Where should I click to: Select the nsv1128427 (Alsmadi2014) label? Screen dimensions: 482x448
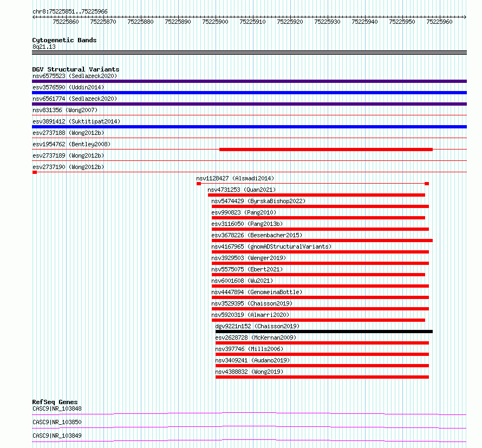[235, 178]
